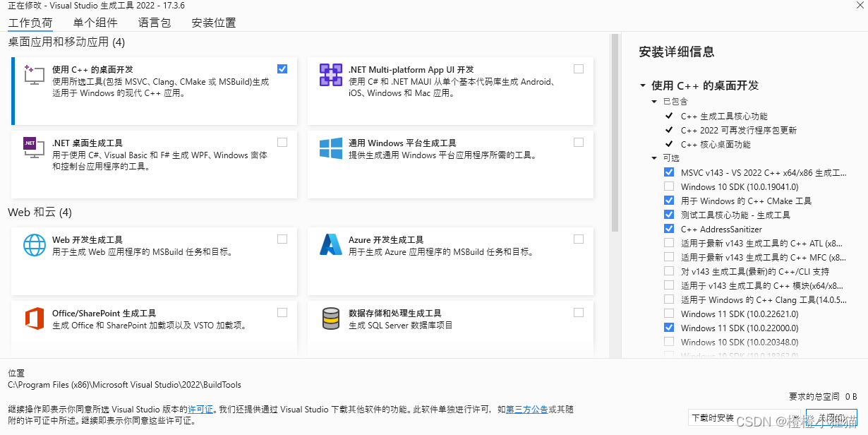The height and width of the screenshot is (435, 868).
Task: Check the .NET Multi-platform App UI 开发 workload checkbox
Action: pos(579,69)
